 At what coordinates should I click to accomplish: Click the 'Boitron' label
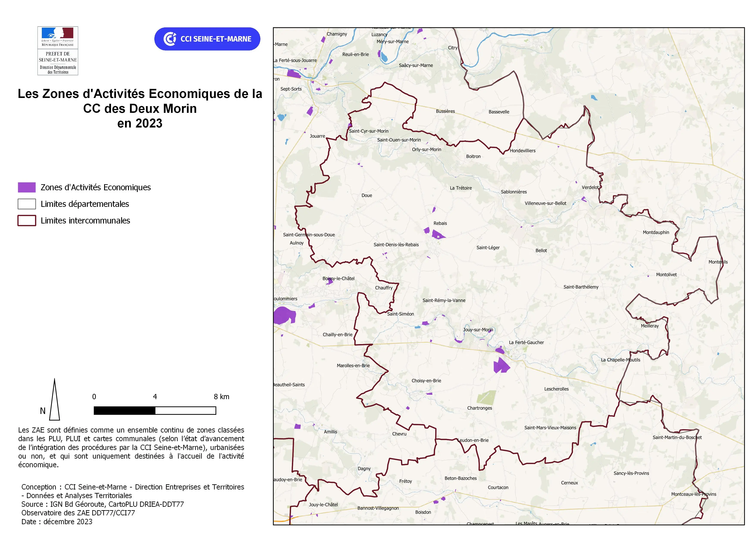click(x=473, y=156)
